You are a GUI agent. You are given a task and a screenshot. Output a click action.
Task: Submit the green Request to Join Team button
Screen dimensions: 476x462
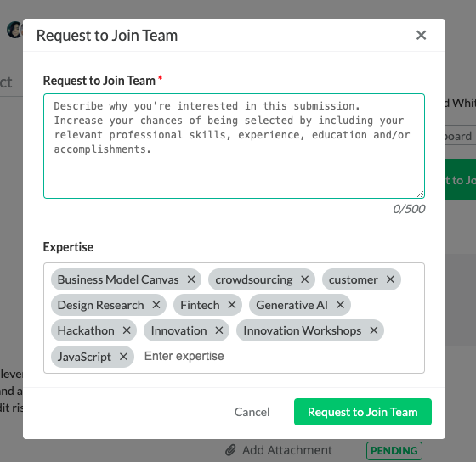click(363, 412)
